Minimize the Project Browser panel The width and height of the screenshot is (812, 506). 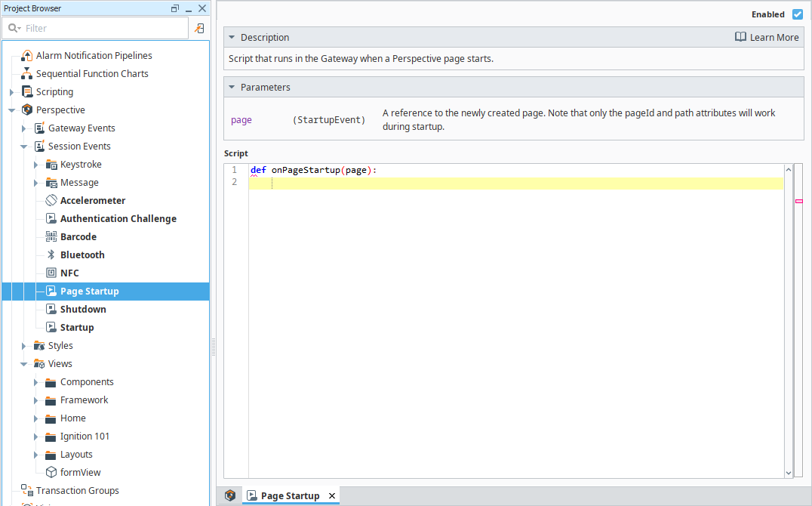coord(189,9)
